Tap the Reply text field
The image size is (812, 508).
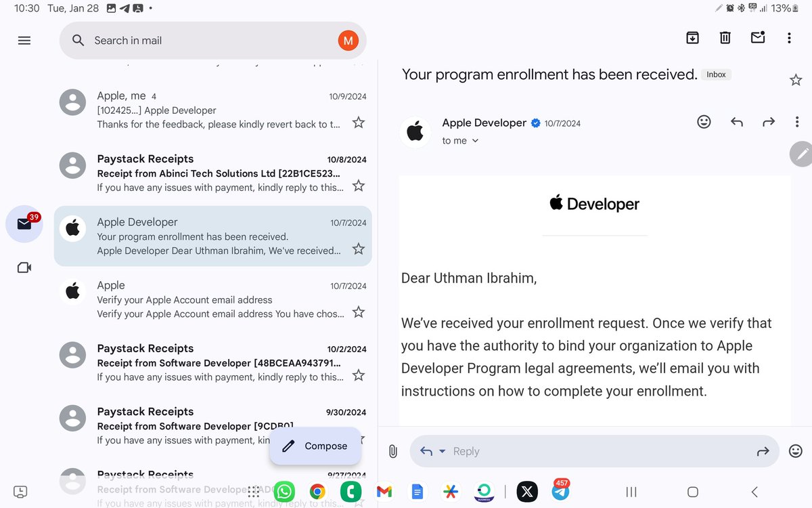coord(594,451)
